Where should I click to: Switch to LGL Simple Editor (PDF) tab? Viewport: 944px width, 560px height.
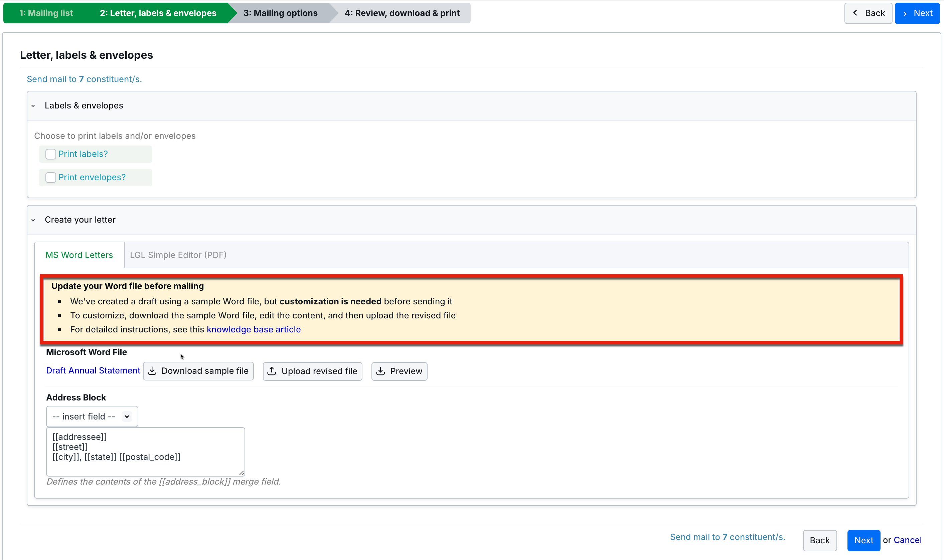(x=178, y=255)
